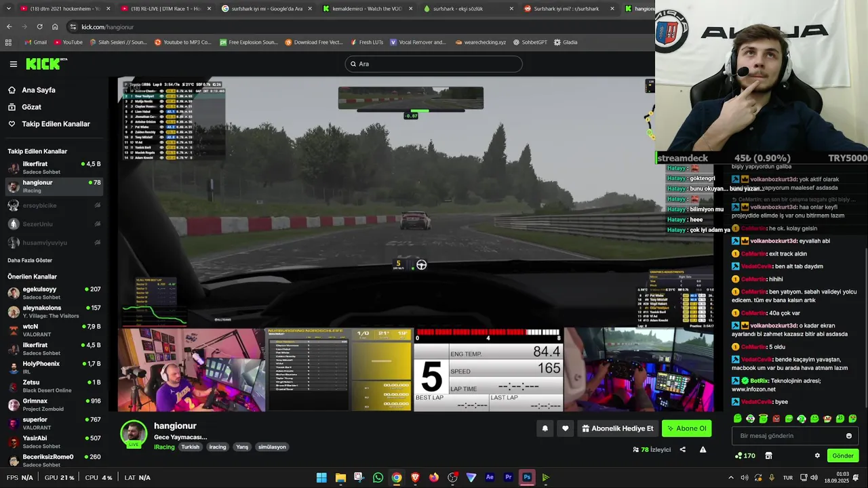This screenshot has width=868, height=488.
Task: Click the notification bell for hangionur
Action: pyautogui.click(x=545, y=428)
